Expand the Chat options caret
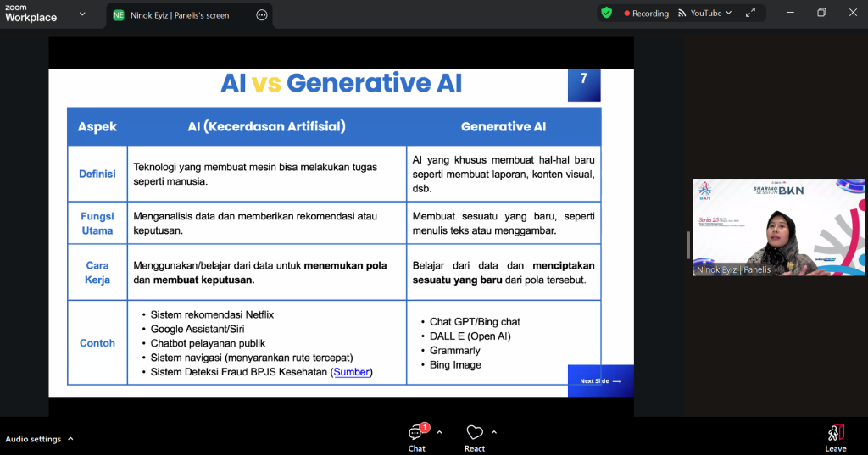Viewport: 868px width, 455px height. [x=440, y=432]
